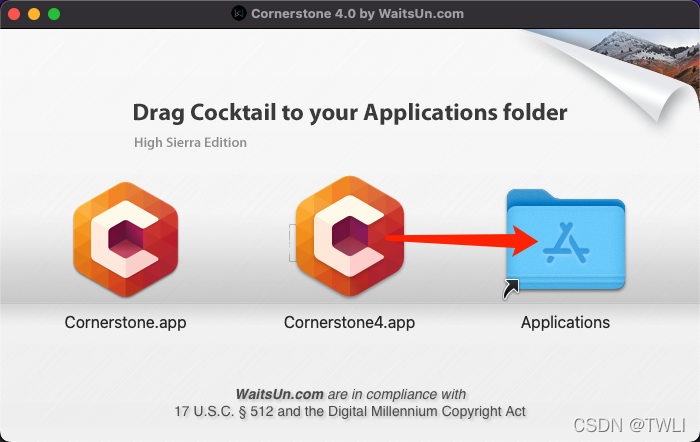Maximize the window with the green button
Viewport: 700px width, 442px height.
[54, 14]
